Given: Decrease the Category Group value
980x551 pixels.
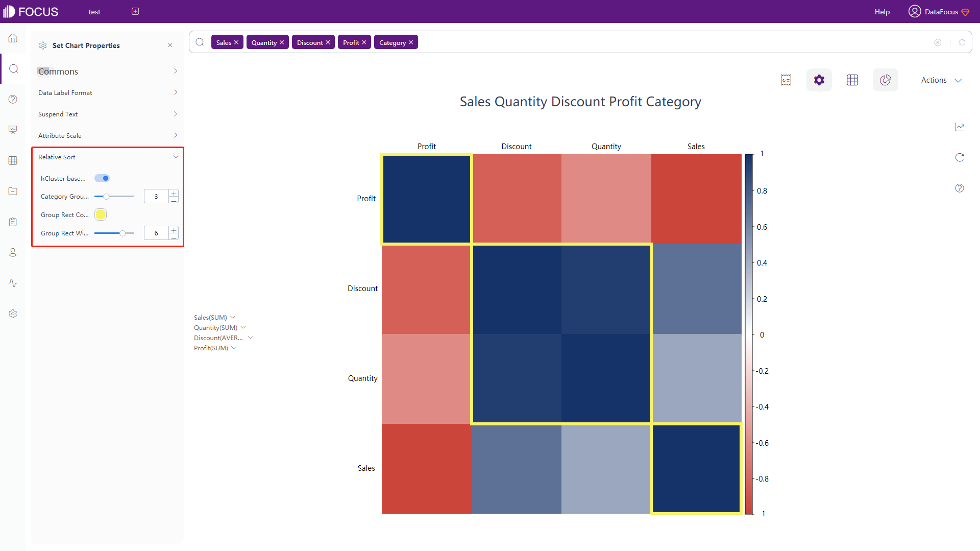Looking at the screenshot, I should pyautogui.click(x=174, y=200).
